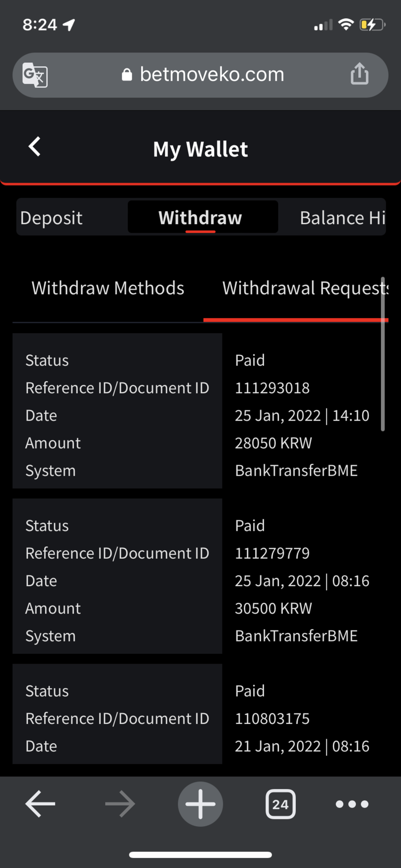Open the Balance History tab
This screenshot has height=868, width=401.
[x=342, y=218]
